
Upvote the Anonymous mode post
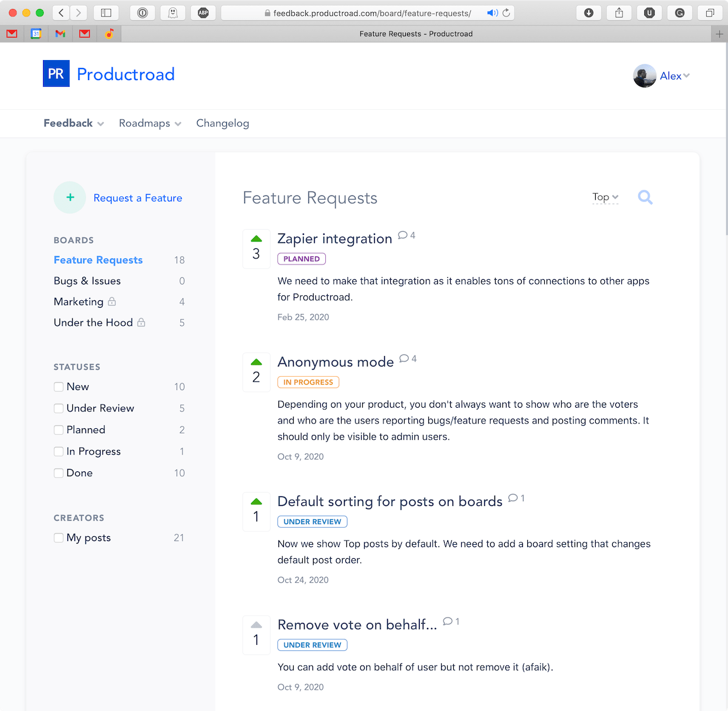pyautogui.click(x=256, y=362)
